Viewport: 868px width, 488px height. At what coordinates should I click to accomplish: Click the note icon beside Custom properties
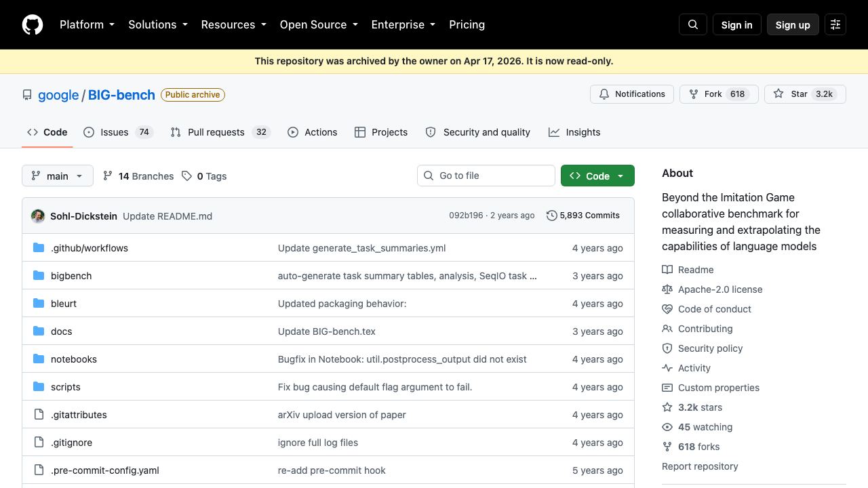click(667, 388)
